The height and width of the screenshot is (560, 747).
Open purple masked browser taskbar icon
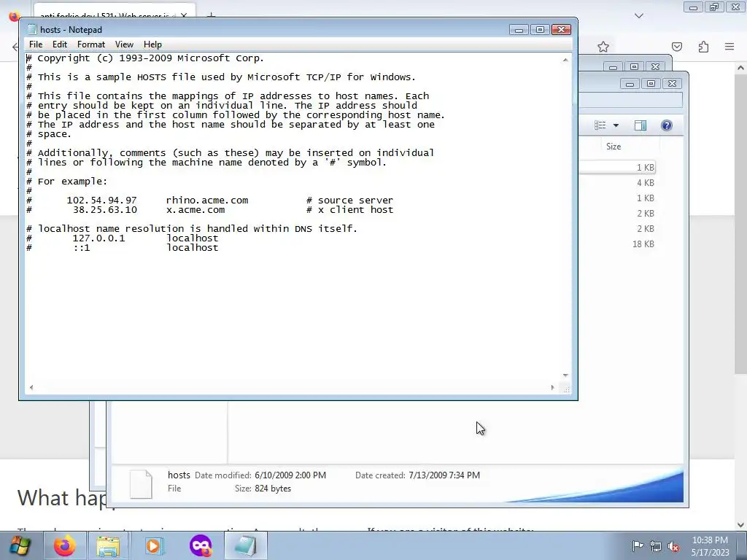(201, 545)
